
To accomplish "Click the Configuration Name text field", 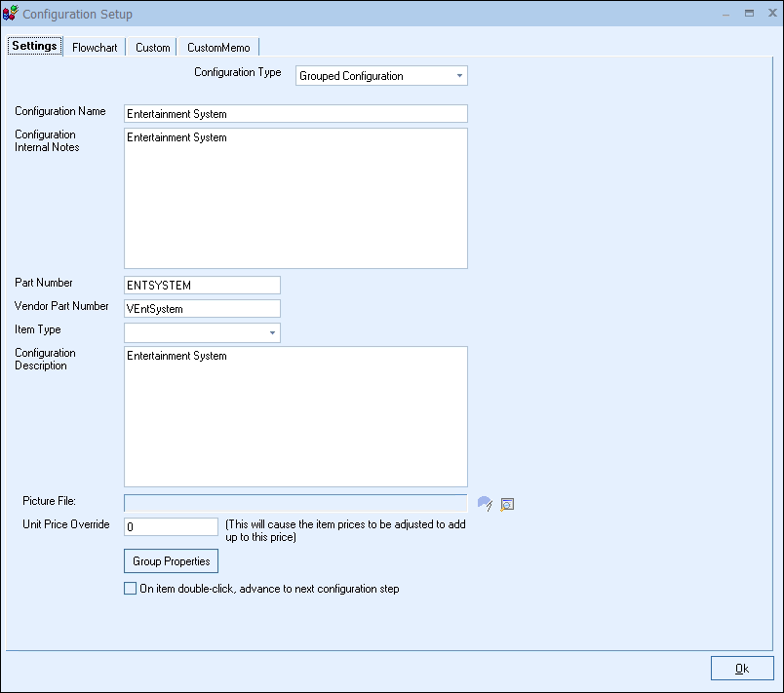I will pyautogui.click(x=295, y=114).
